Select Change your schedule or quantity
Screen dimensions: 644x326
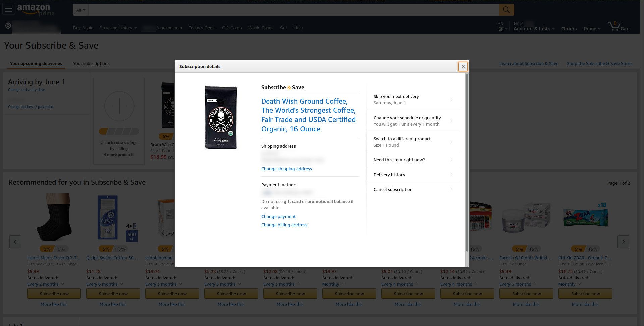tap(413, 121)
